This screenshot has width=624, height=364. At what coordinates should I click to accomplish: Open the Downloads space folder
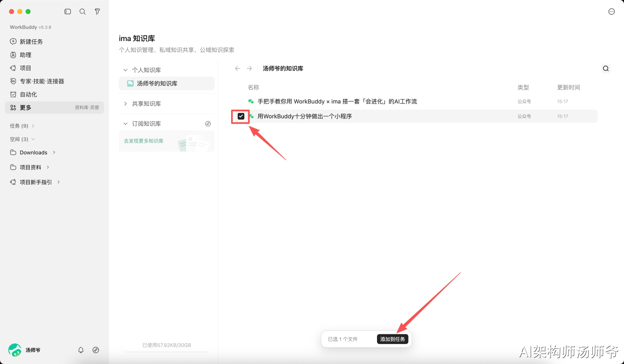[x=33, y=152]
